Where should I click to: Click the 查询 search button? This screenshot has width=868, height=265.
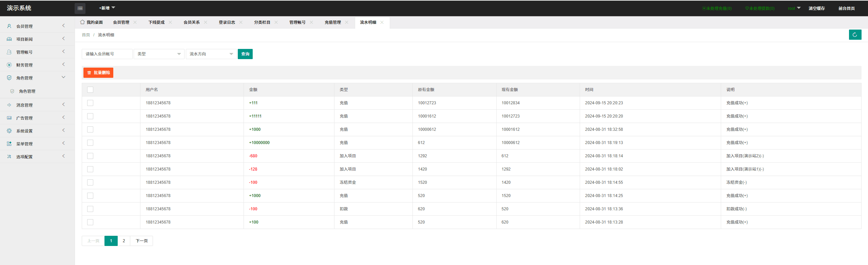[x=245, y=54]
